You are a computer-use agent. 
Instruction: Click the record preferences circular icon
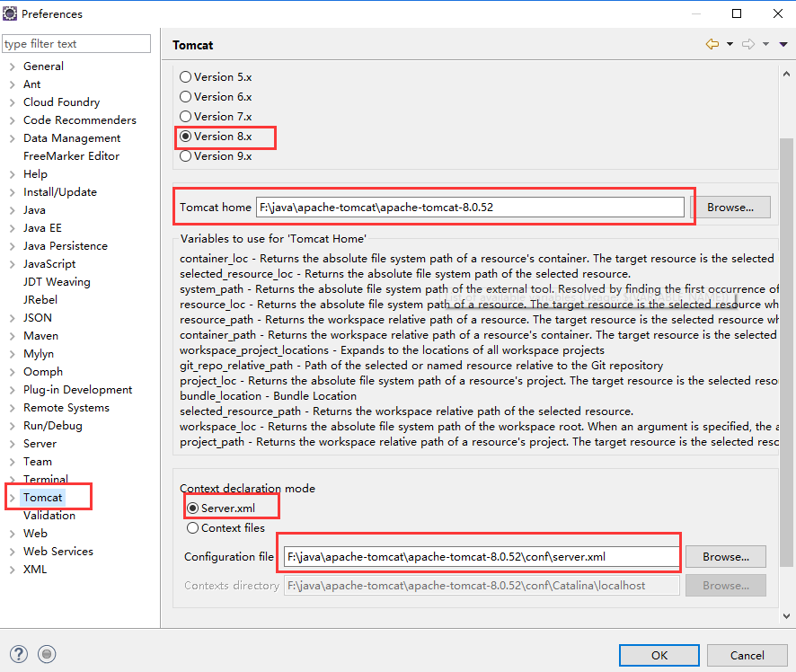click(47, 654)
